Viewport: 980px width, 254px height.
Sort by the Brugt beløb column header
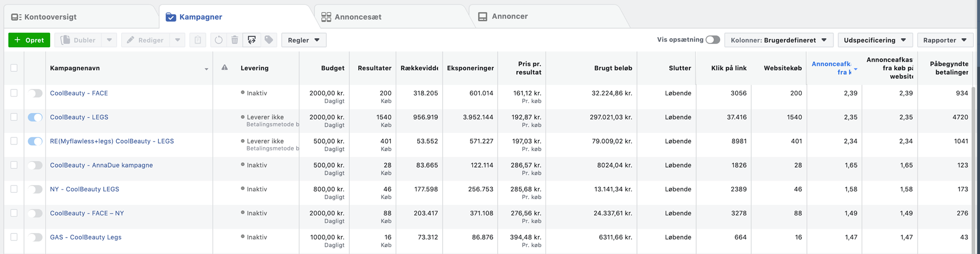[613, 68]
